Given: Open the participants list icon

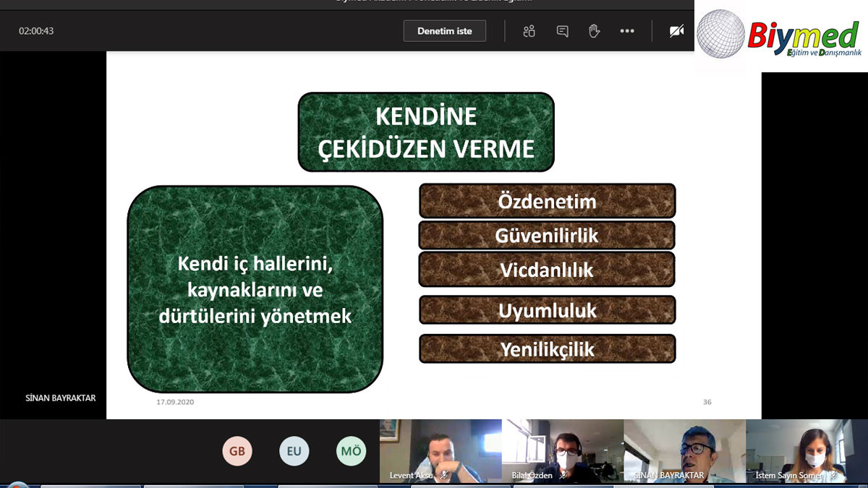Looking at the screenshot, I should 529,30.
